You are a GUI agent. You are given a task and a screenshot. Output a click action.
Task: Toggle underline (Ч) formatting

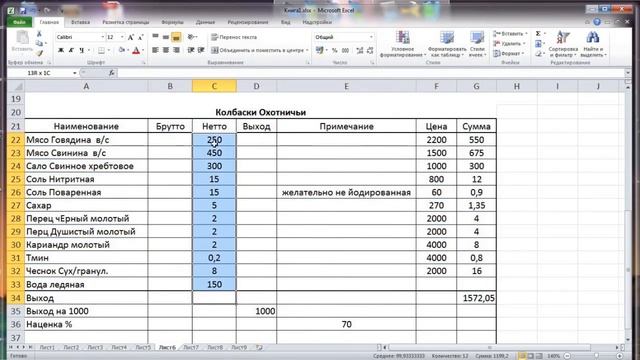pos(82,50)
